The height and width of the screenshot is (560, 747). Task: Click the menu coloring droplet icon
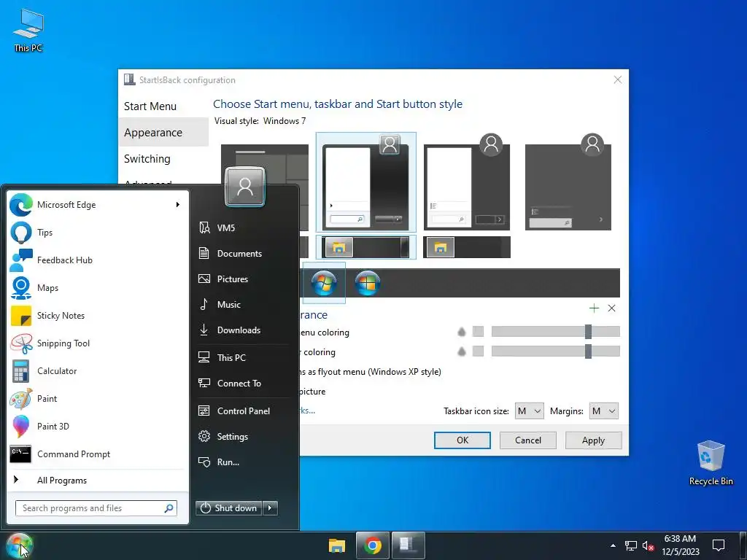click(x=461, y=332)
